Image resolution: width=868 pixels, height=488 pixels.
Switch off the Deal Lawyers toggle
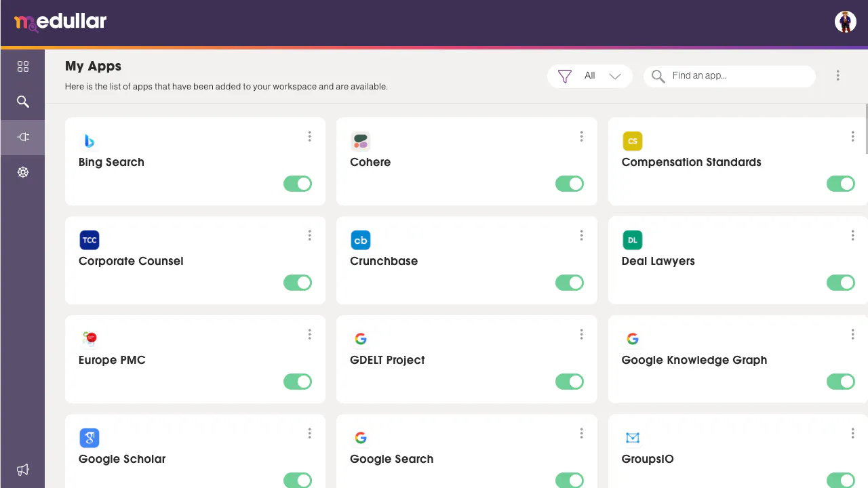(x=841, y=283)
